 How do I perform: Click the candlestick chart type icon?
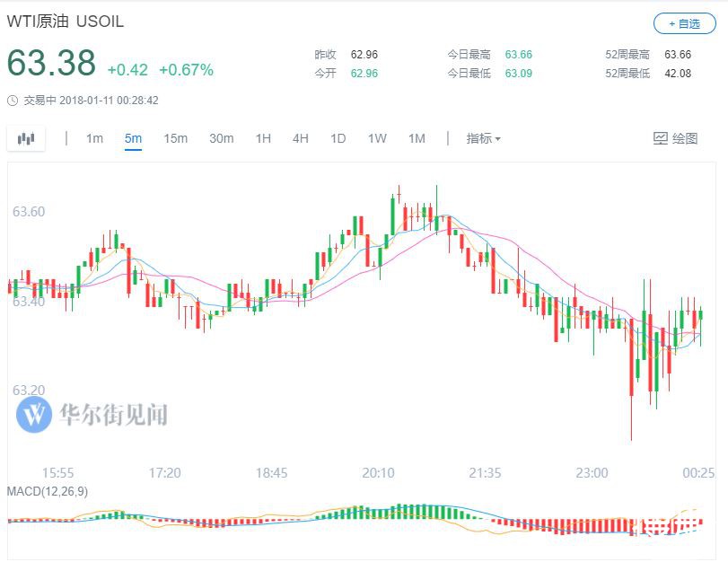(26, 138)
